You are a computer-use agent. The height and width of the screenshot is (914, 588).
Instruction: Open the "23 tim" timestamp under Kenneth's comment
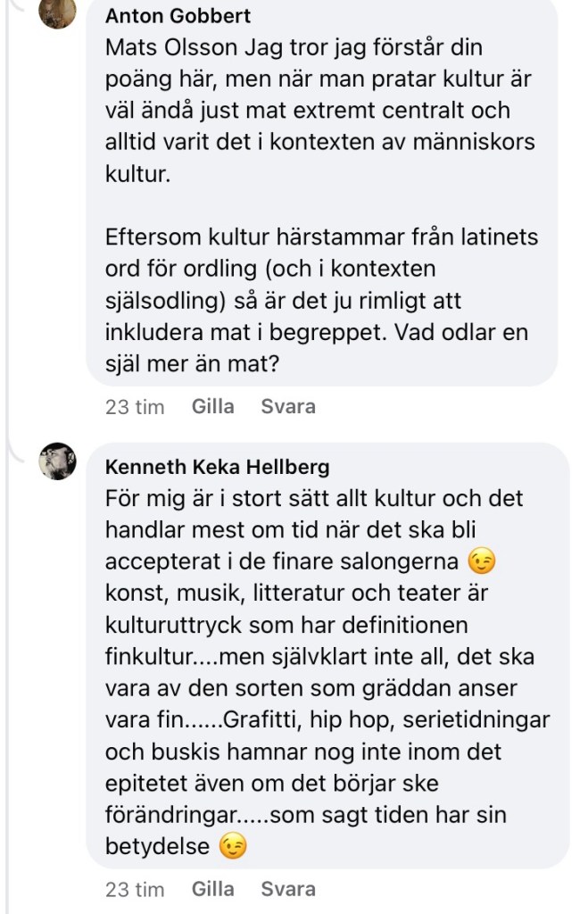tap(135, 890)
